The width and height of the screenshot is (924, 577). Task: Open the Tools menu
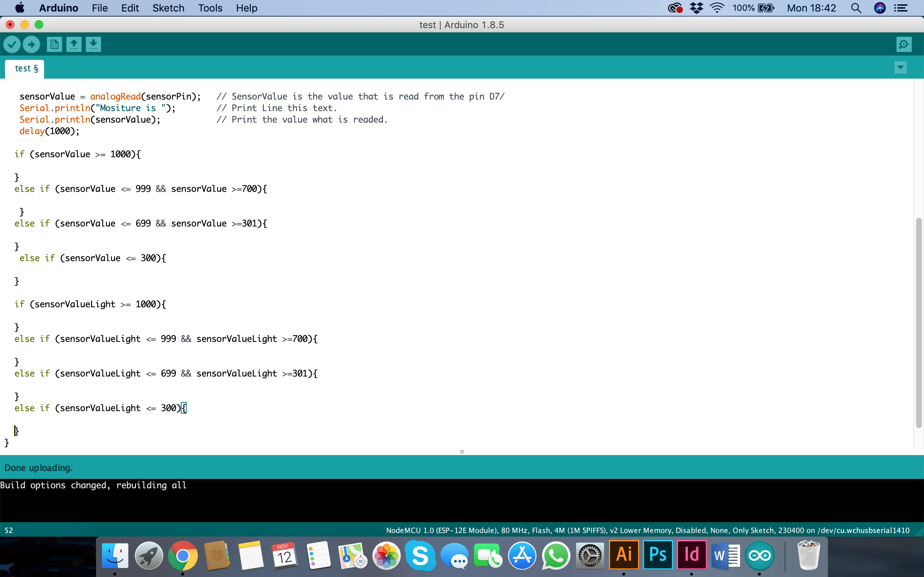[210, 8]
